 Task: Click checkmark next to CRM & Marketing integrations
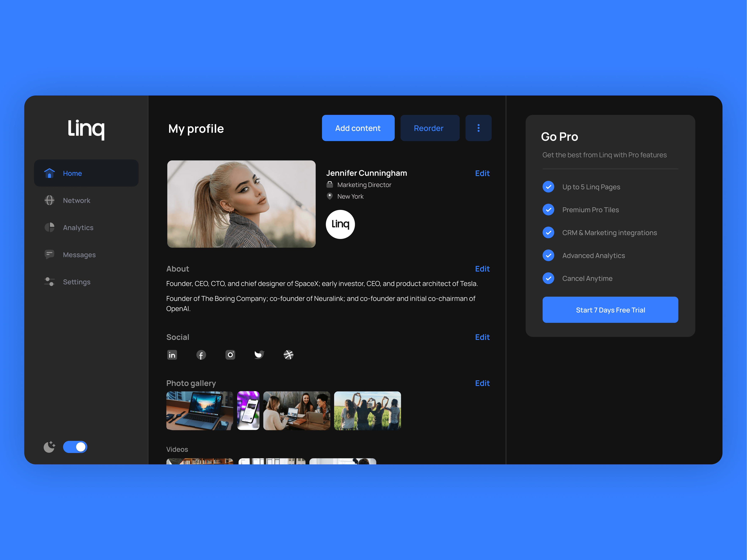[x=548, y=233]
